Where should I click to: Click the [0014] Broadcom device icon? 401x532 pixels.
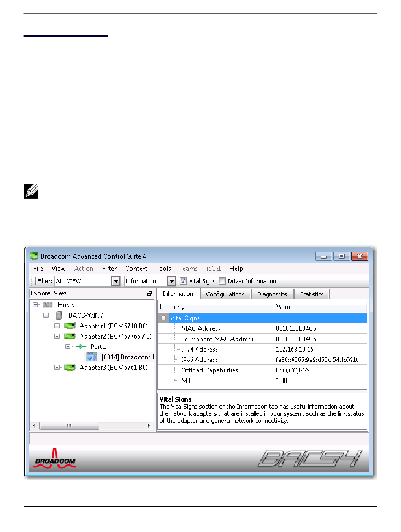[x=92, y=357]
